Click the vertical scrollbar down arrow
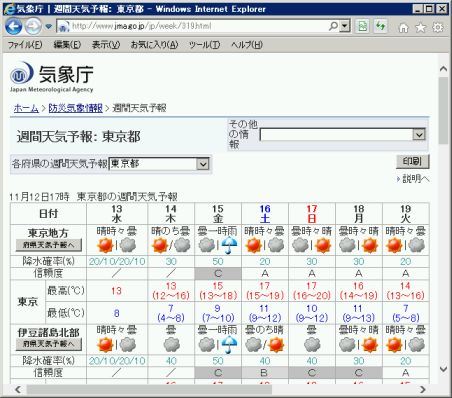 [x=443, y=369]
